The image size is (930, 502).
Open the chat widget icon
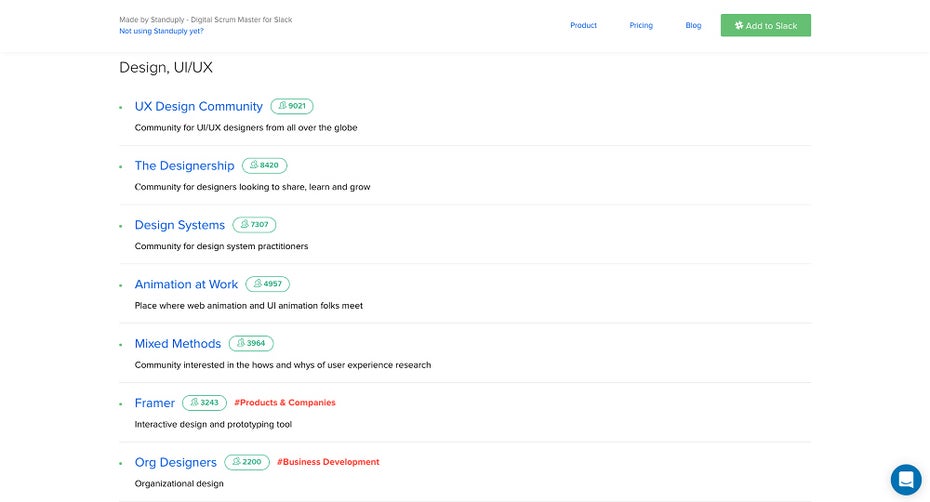(906, 479)
